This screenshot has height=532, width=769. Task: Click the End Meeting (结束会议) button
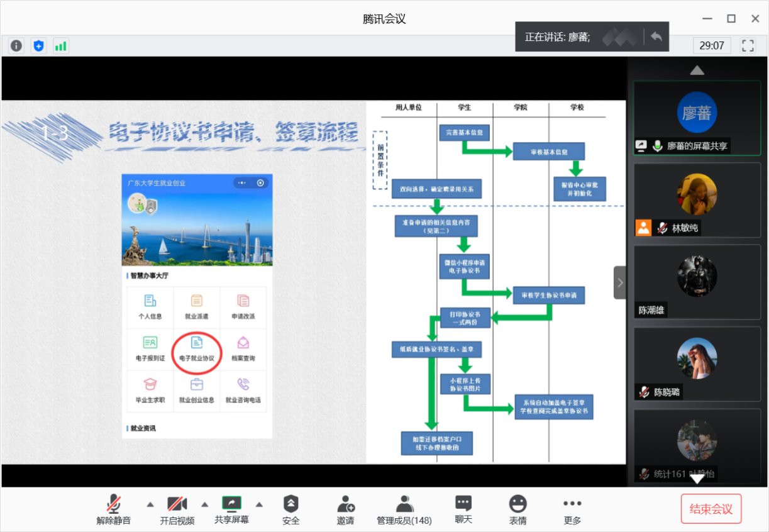point(711,509)
